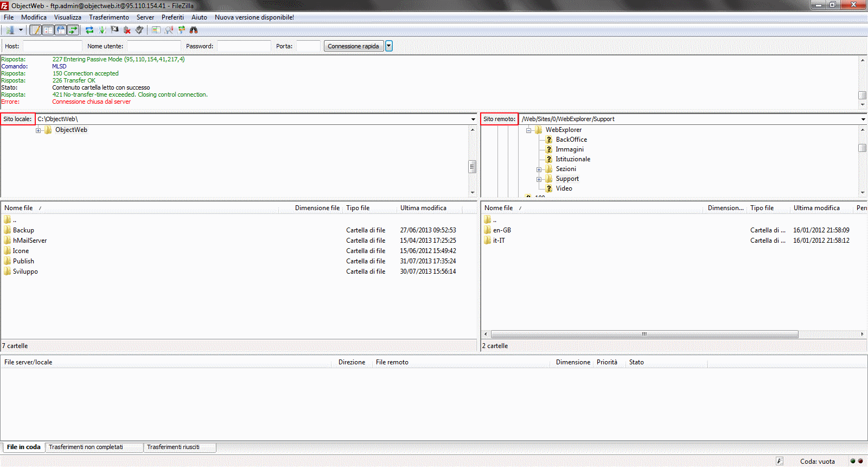Click the Host input field
This screenshot has width=868, height=467.
pos(52,46)
